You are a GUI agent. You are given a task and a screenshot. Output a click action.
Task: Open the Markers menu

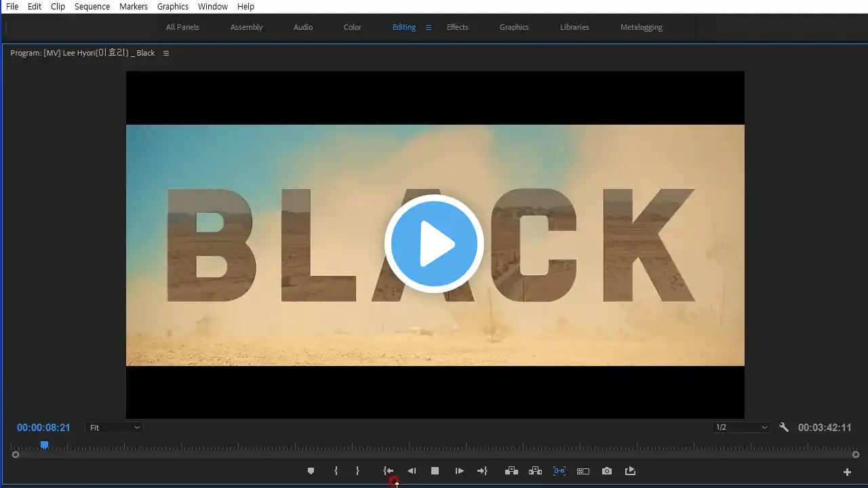(x=134, y=6)
